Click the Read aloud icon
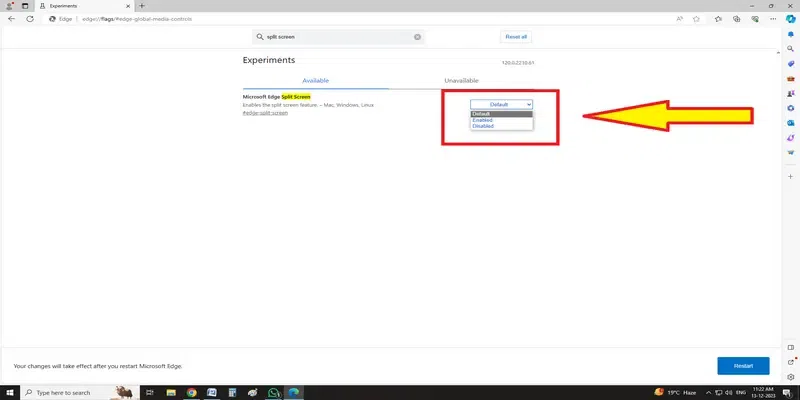Viewport: 800px width, 400px height. (680, 19)
